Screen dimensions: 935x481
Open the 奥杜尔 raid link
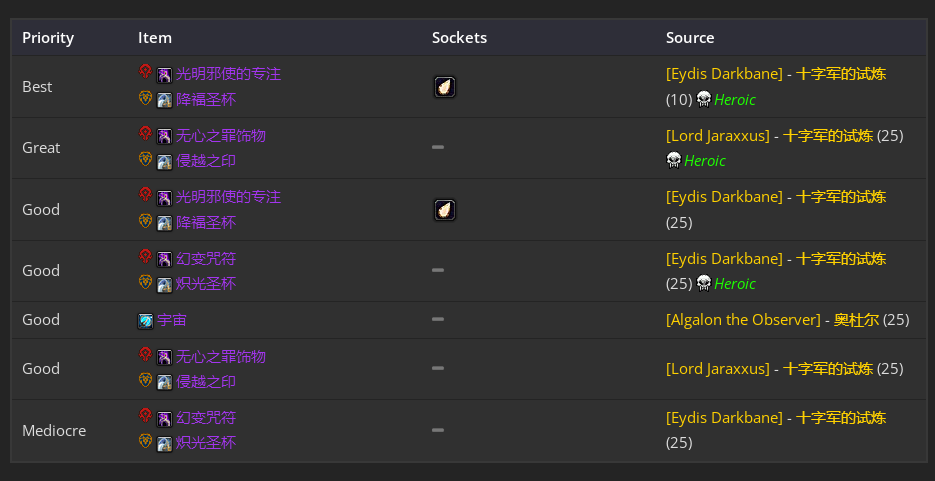[x=856, y=320]
